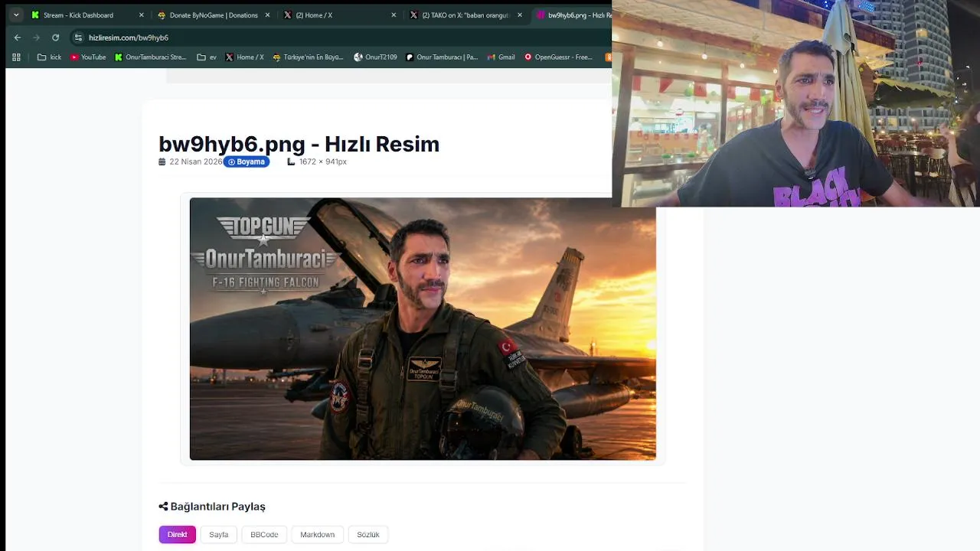Select the Sayfa link option
This screenshot has width=980, height=551.
coord(219,535)
